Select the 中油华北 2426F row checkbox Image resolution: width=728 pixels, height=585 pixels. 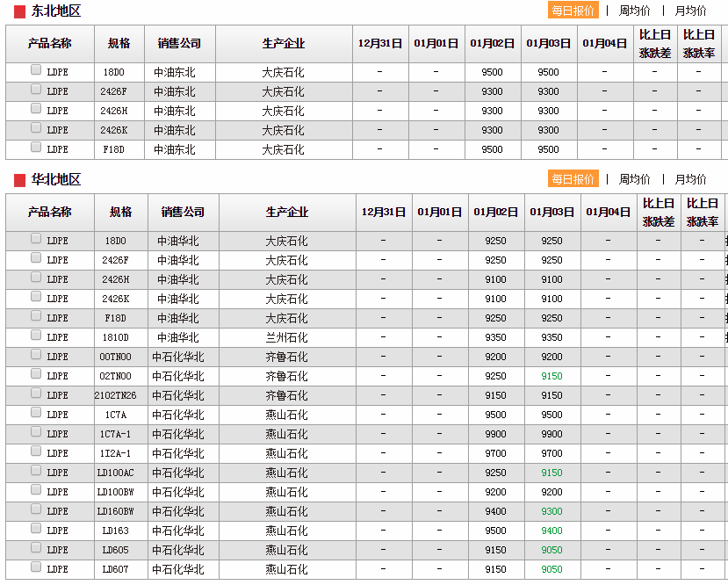click(36, 257)
